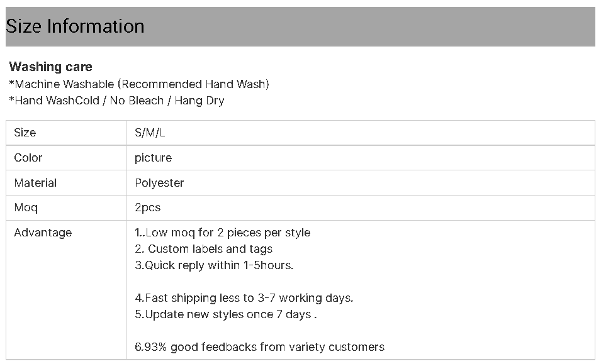
Task: Click Low moq for 2 pieces line
Action: tap(223, 233)
